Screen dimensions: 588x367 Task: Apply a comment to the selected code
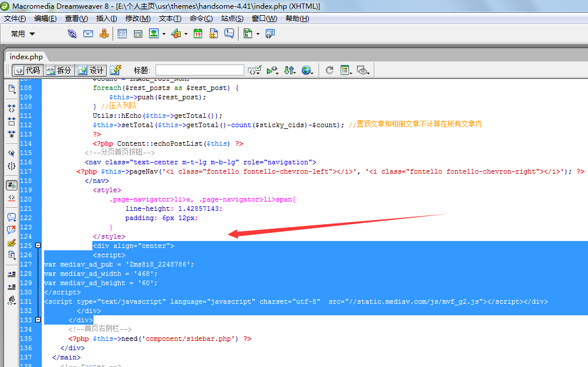click(x=12, y=217)
